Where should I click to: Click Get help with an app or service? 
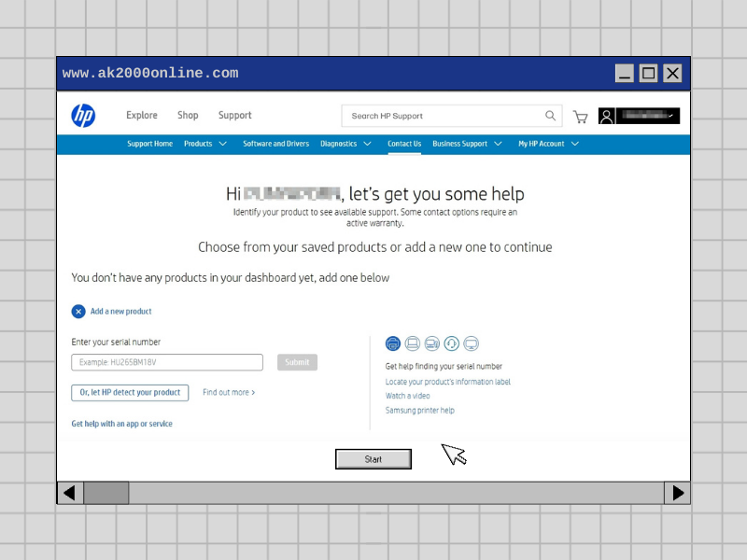click(122, 424)
